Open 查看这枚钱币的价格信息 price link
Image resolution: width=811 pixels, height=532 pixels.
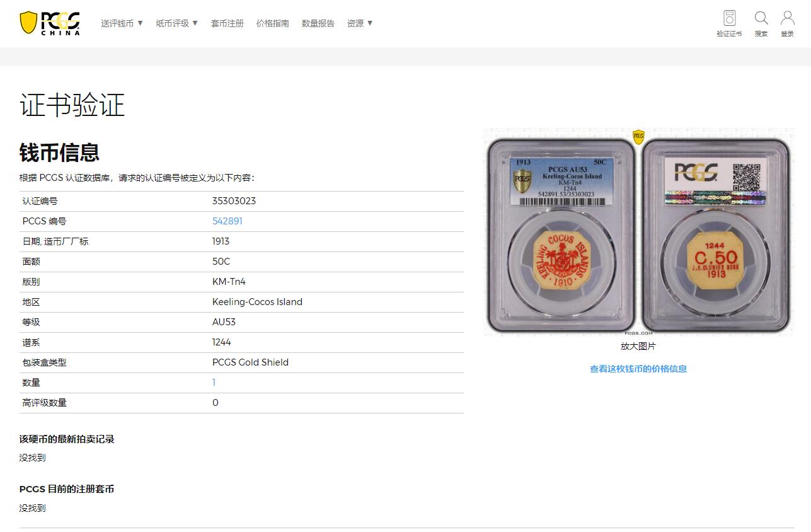(638, 369)
